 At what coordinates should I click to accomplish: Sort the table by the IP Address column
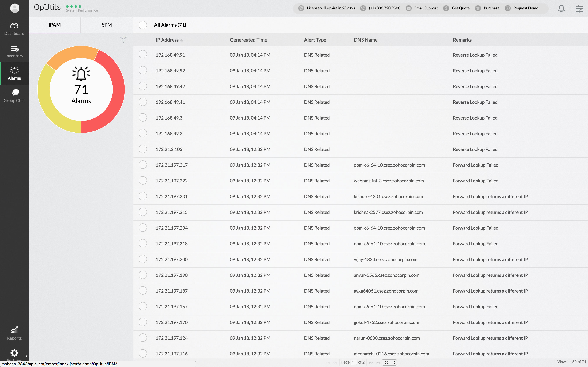pos(167,40)
